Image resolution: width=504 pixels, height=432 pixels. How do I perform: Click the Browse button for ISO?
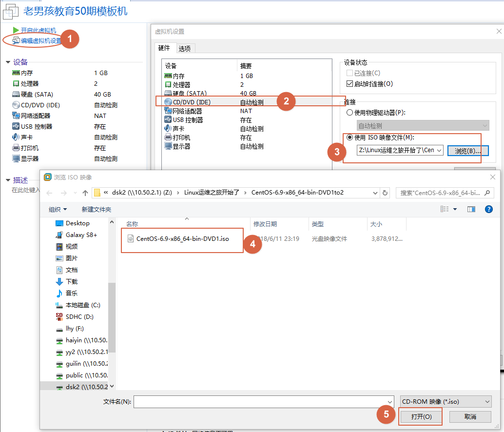coord(467,151)
